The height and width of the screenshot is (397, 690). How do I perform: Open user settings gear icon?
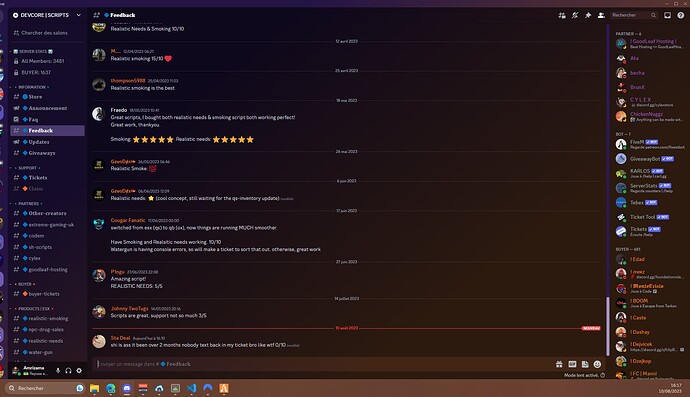click(x=79, y=371)
